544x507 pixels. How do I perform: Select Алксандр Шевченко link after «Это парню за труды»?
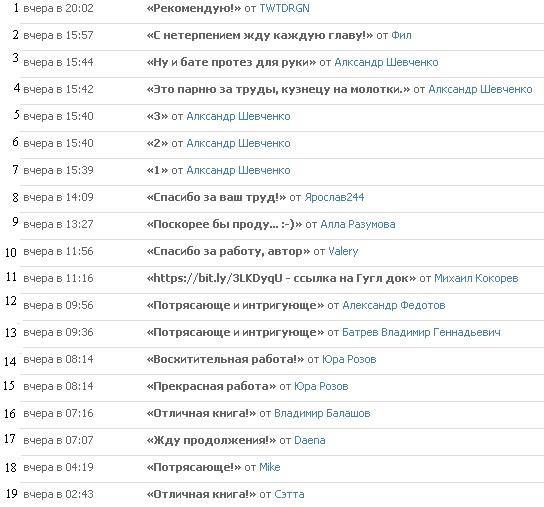(x=481, y=90)
